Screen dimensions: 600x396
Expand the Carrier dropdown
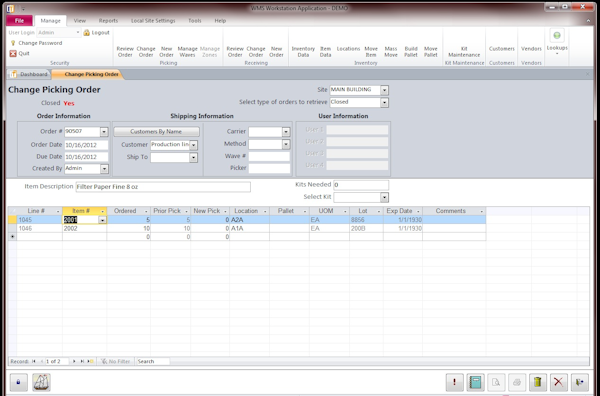[286, 132]
